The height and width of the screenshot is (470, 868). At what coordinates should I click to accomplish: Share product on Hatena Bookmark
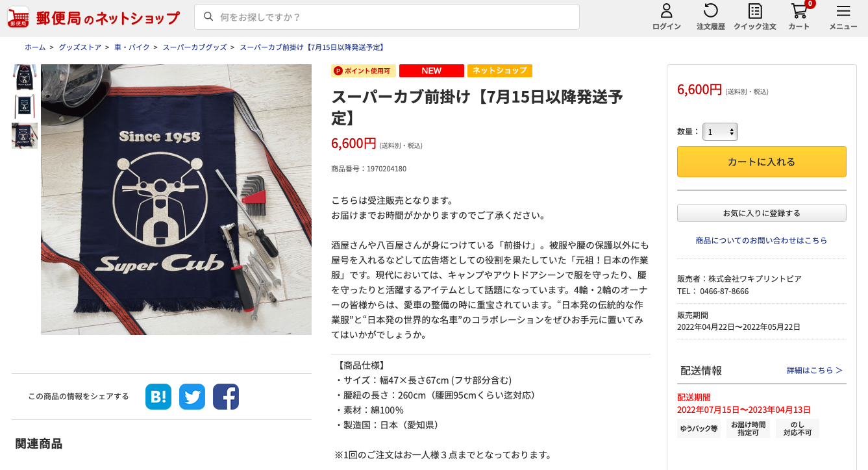[x=158, y=397]
